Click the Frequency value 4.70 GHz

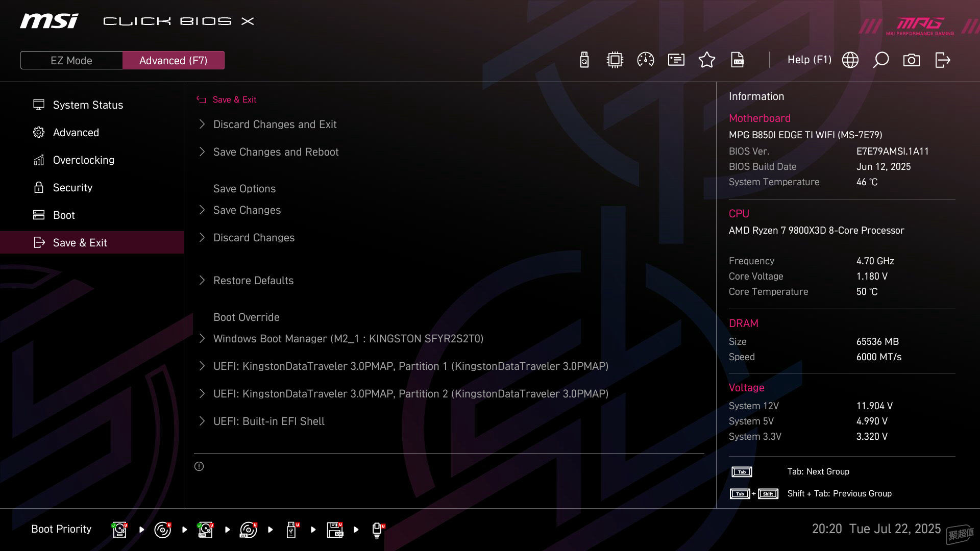(x=875, y=261)
